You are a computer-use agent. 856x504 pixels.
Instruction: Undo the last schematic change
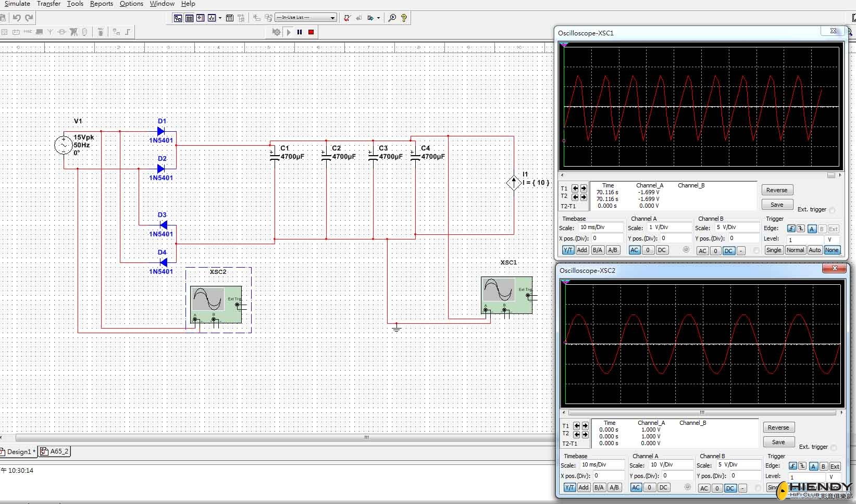[x=17, y=17]
